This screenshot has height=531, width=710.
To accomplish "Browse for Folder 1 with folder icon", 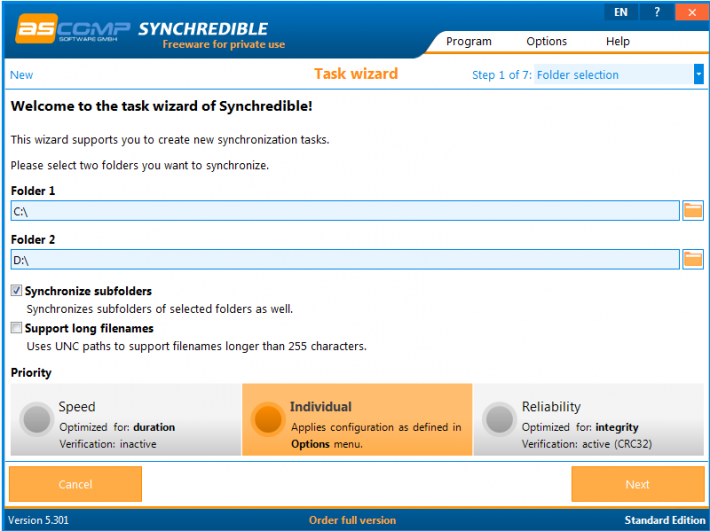I will point(693,210).
